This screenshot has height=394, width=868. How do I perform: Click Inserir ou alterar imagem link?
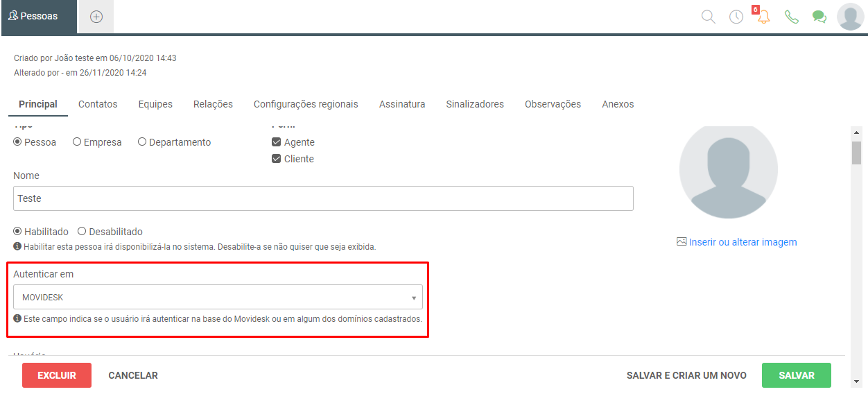pyautogui.click(x=737, y=242)
